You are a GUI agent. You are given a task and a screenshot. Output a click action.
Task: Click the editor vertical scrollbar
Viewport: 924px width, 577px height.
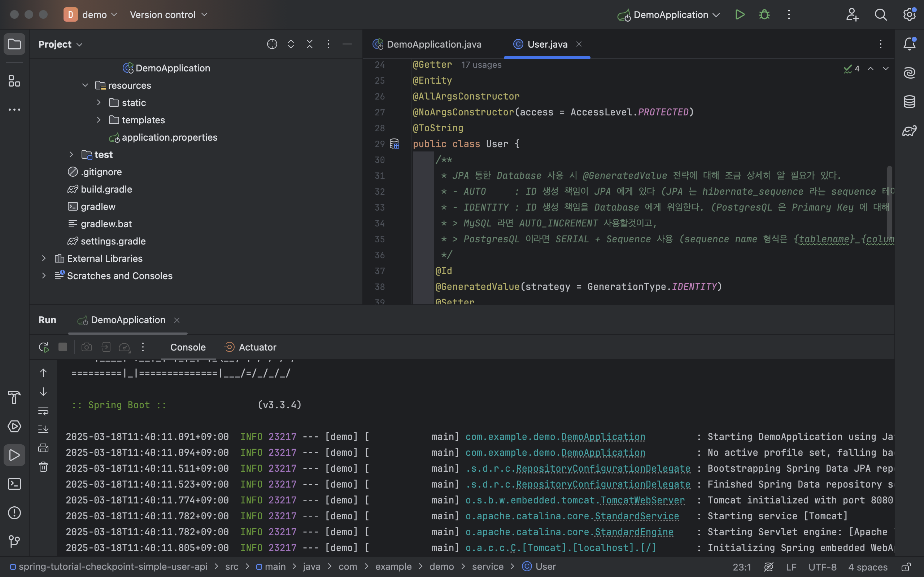tap(889, 202)
